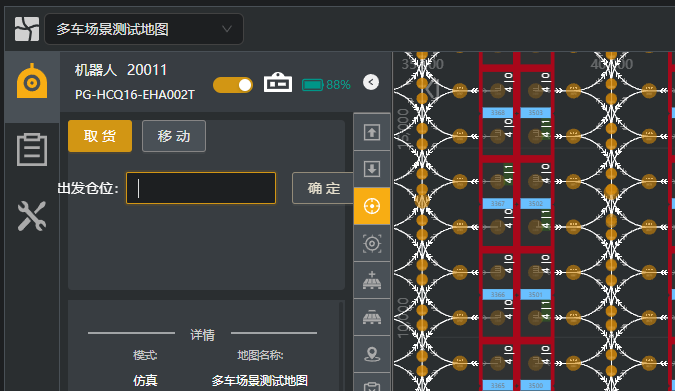675x391 pixels.
Task: Click the add vehicle toolbar icon
Action: click(x=372, y=280)
